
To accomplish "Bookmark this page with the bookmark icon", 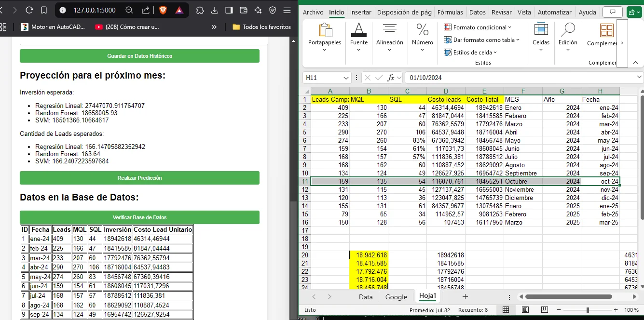I will 44,10.
